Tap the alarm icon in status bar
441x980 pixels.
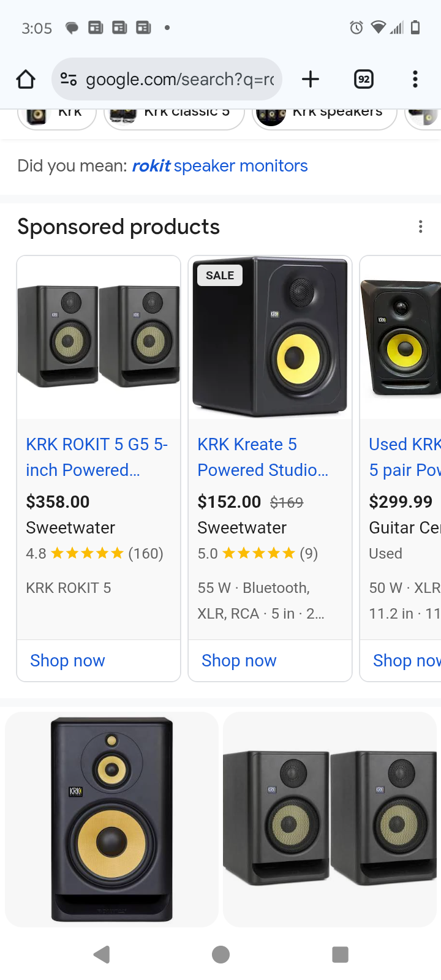[x=356, y=28]
